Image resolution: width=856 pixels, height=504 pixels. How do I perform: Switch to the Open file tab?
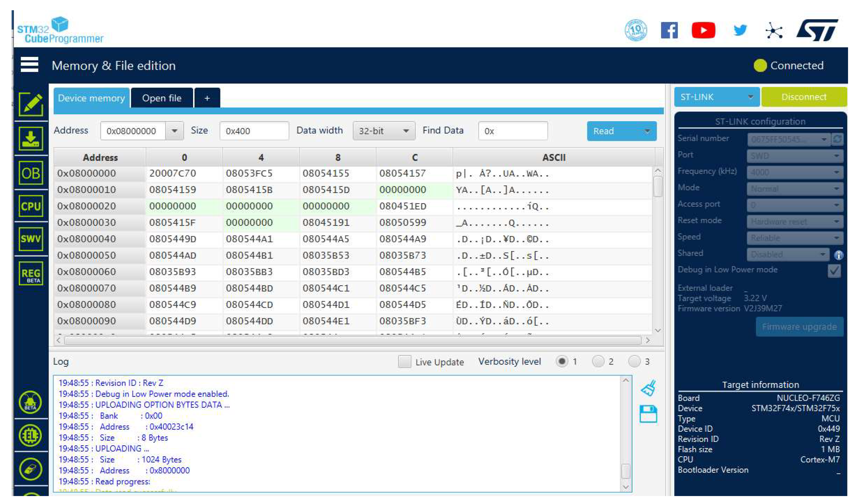point(162,98)
